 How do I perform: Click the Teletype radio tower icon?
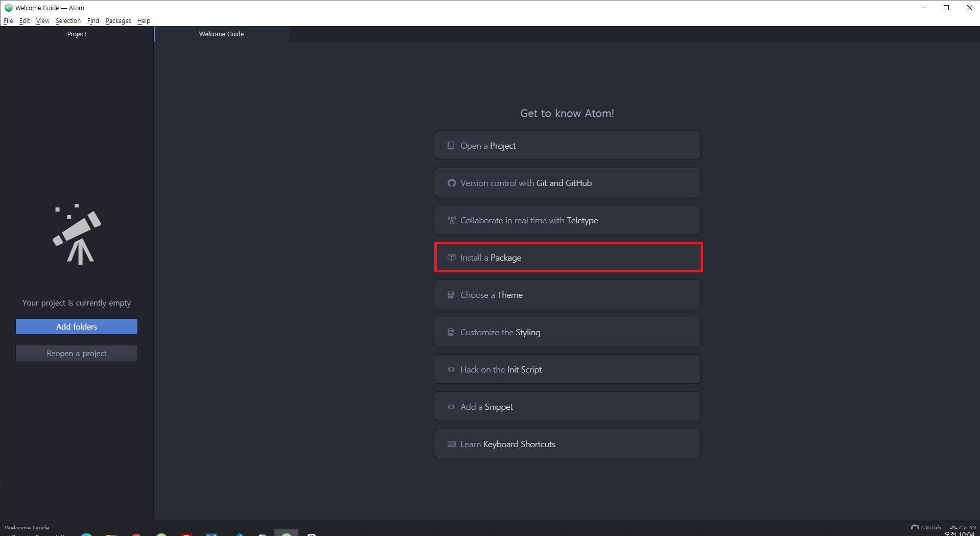(x=452, y=220)
